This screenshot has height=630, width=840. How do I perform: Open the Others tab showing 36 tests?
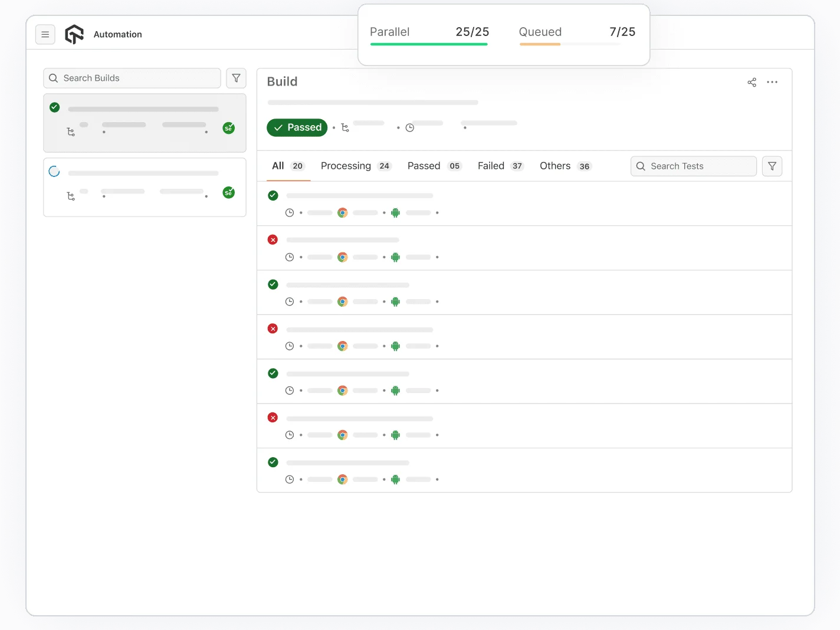coord(554,166)
